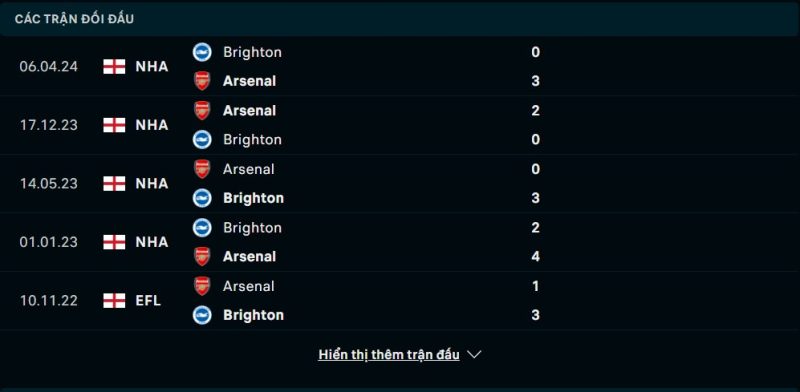Click Brighton crest in 06.04.24 match
This screenshot has height=392, width=800.
point(202,52)
